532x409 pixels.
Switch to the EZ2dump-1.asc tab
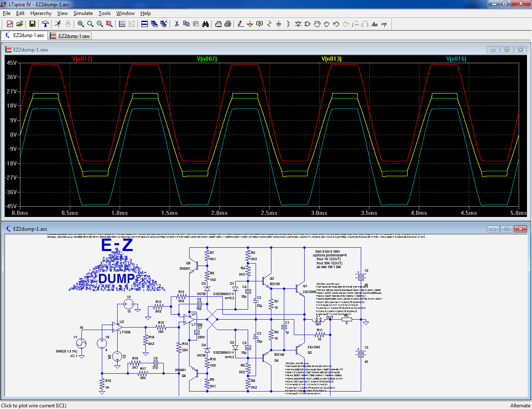point(24,36)
